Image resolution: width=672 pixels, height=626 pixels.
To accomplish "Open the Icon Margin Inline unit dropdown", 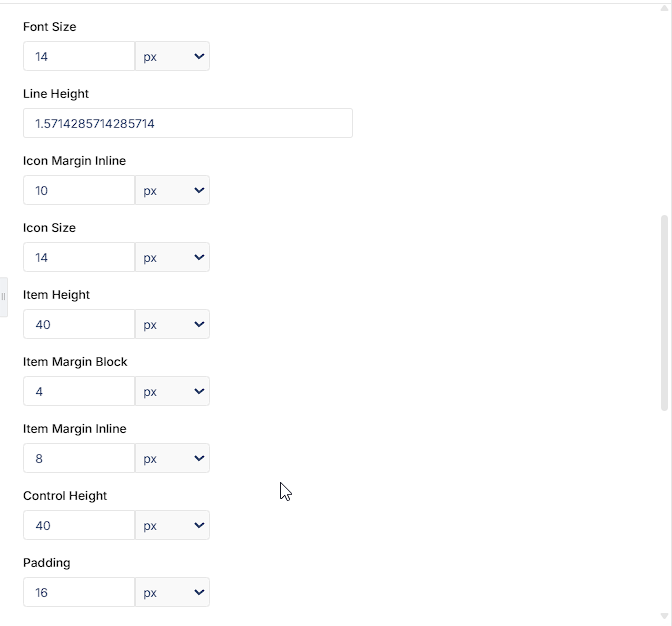I will coord(172,190).
